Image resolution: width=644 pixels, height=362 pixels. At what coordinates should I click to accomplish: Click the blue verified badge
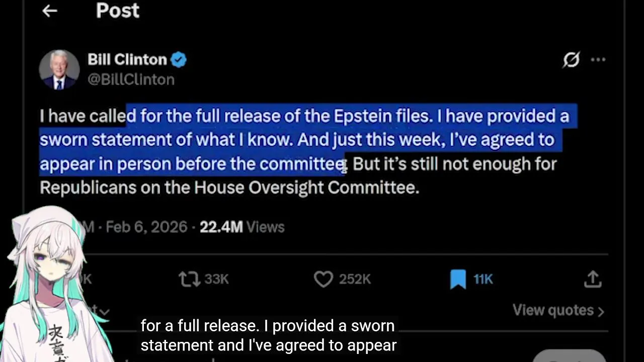(179, 60)
